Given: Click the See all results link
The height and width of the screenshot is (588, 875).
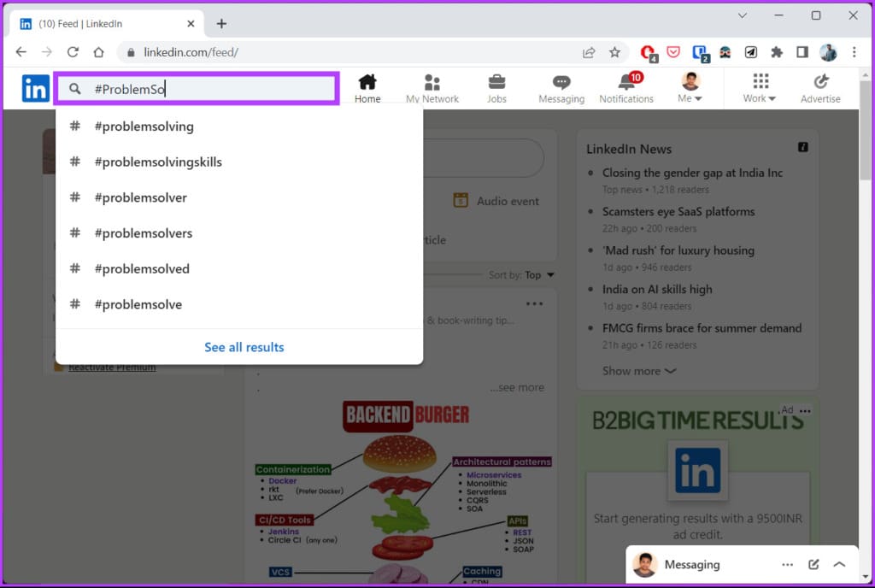Looking at the screenshot, I should (x=244, y=347).
